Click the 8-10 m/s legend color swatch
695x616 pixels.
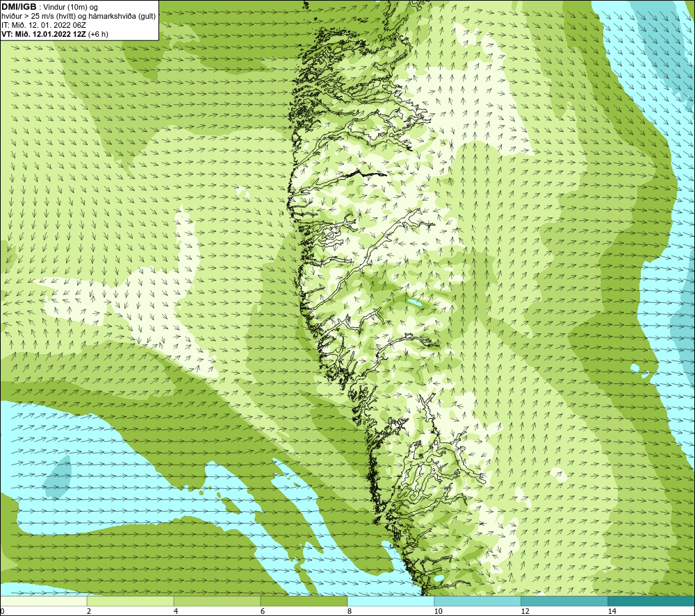click(391, 601)
